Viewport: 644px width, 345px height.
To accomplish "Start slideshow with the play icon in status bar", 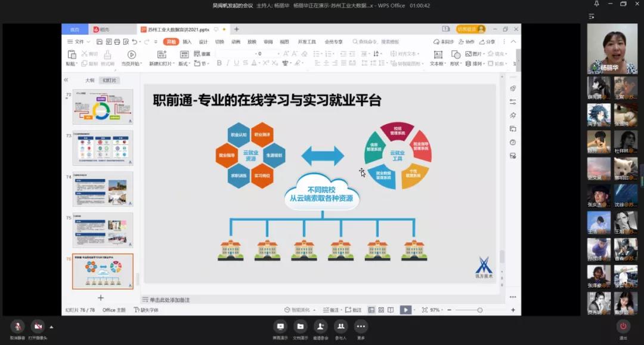I will (x=406, y=309).
